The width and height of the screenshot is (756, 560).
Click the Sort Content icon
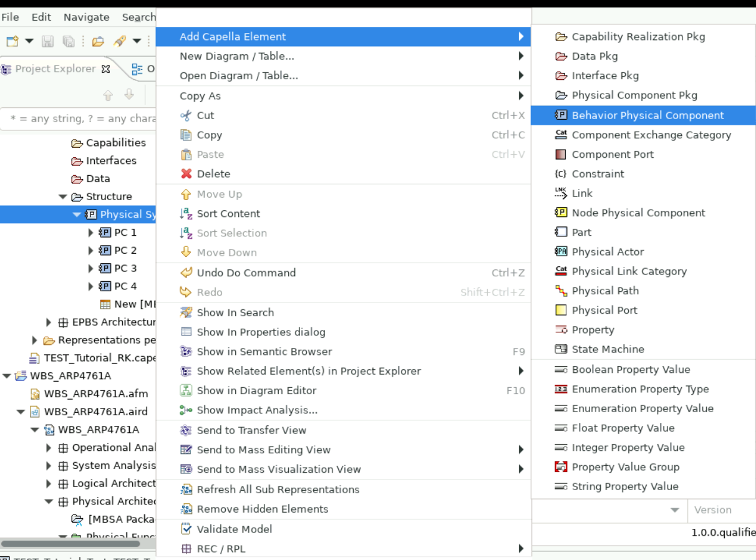pos(186,213)
